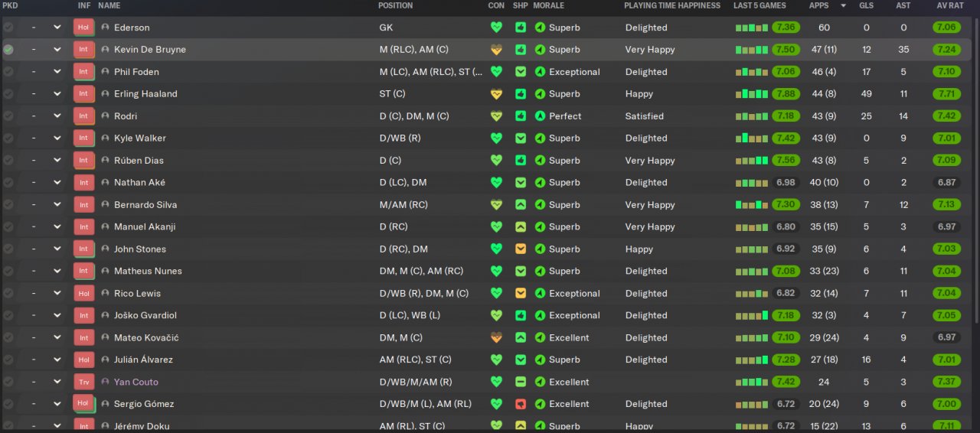Tick the picked checkbox for Rúben Dias
Image resolution: width=980 pixels, height=433 pixels.
(x=8, y=161)
